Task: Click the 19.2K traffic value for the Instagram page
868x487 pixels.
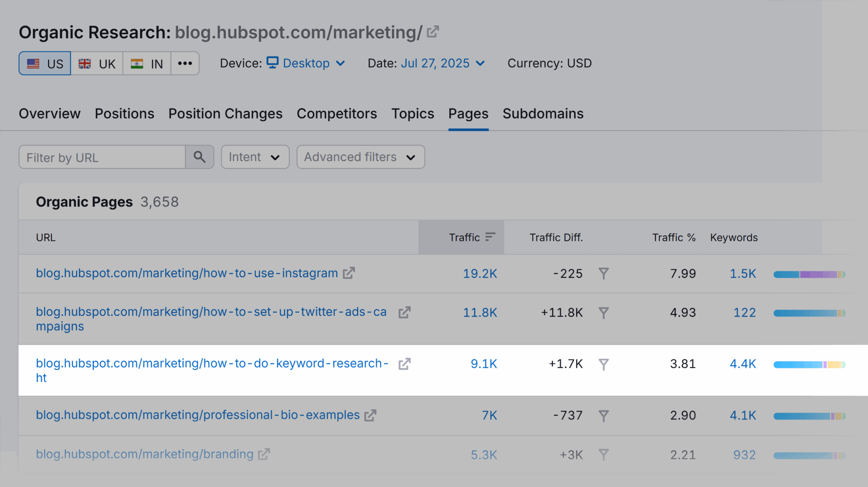Action: [x=480, y=274]
